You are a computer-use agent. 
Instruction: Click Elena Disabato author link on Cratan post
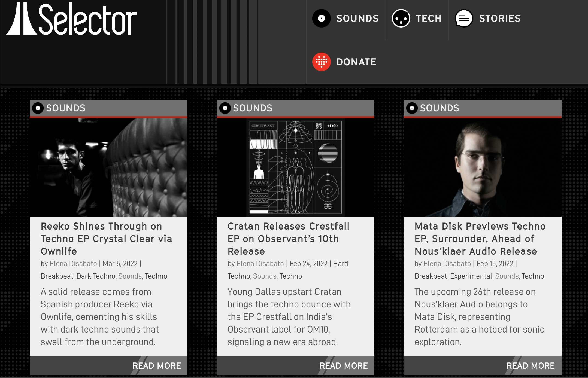pyautogui.click(x=260, y=264)
